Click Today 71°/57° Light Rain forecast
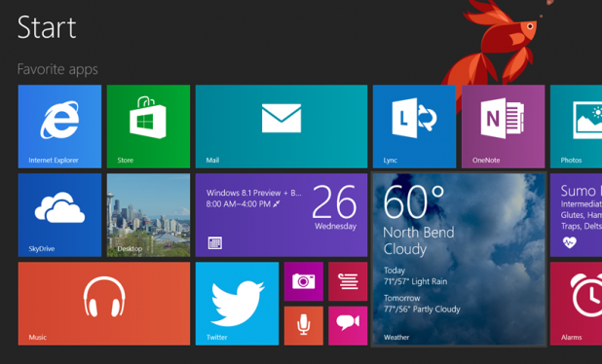Image resolution: width=602 pixels, height=364 pixels. tap(415, 276)
